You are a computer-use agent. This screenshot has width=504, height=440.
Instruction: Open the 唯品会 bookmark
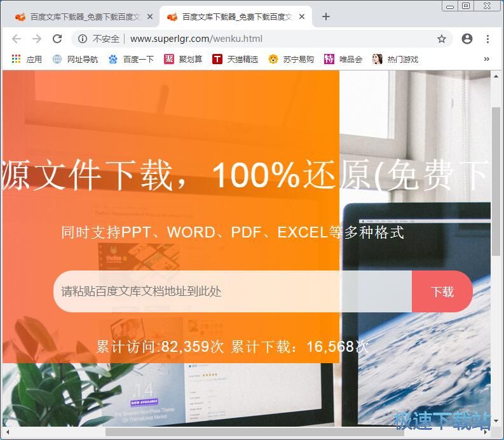343,60
